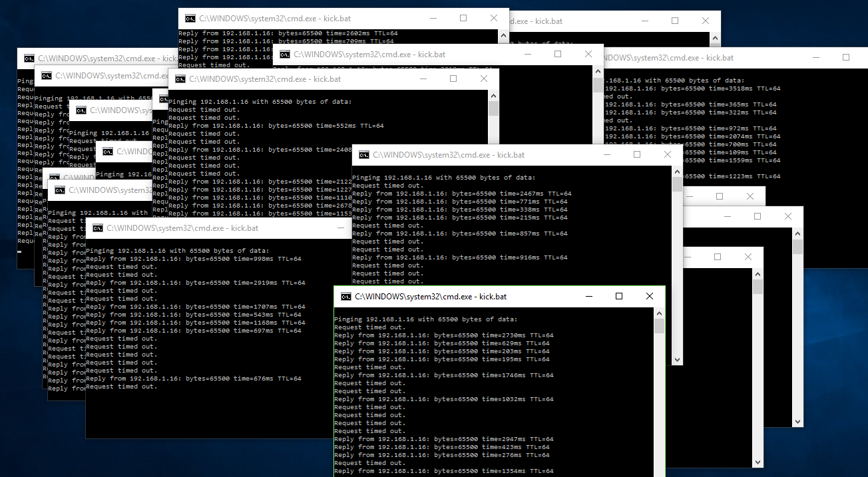Click cmd icon of window showing time=2467ms reply
Screen dimensions: 868x477
(364, 154)
